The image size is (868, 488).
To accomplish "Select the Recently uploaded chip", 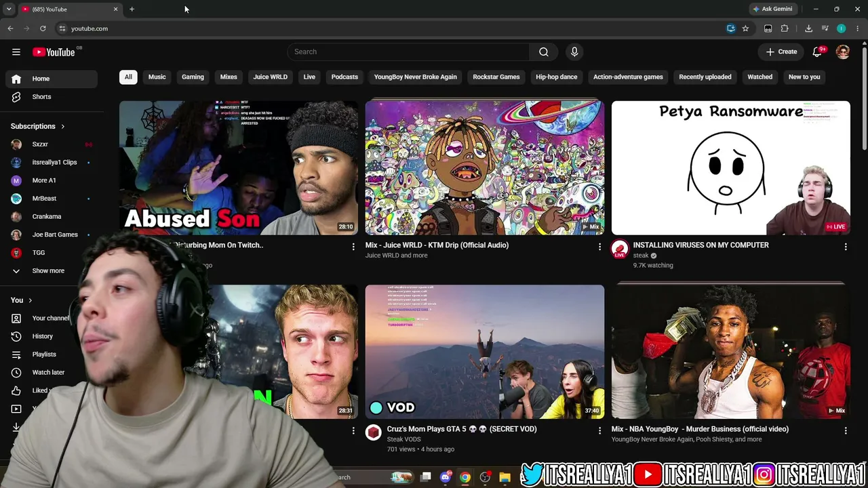I will click(705, 77).
